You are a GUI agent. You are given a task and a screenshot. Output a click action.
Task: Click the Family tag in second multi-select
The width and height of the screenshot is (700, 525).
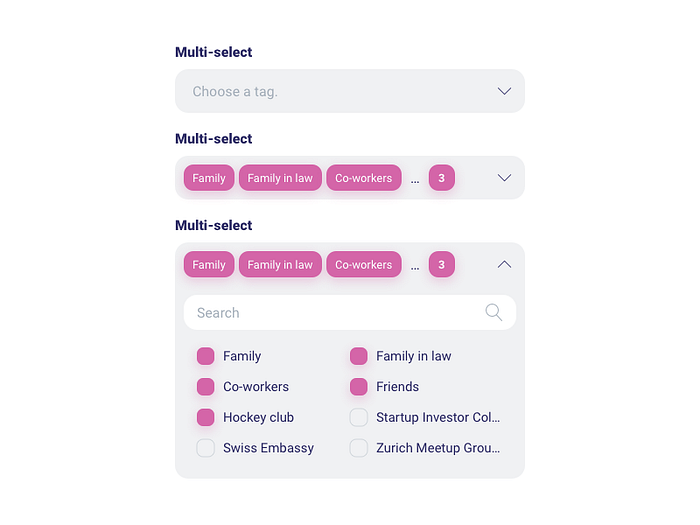[x=209, y=178]
